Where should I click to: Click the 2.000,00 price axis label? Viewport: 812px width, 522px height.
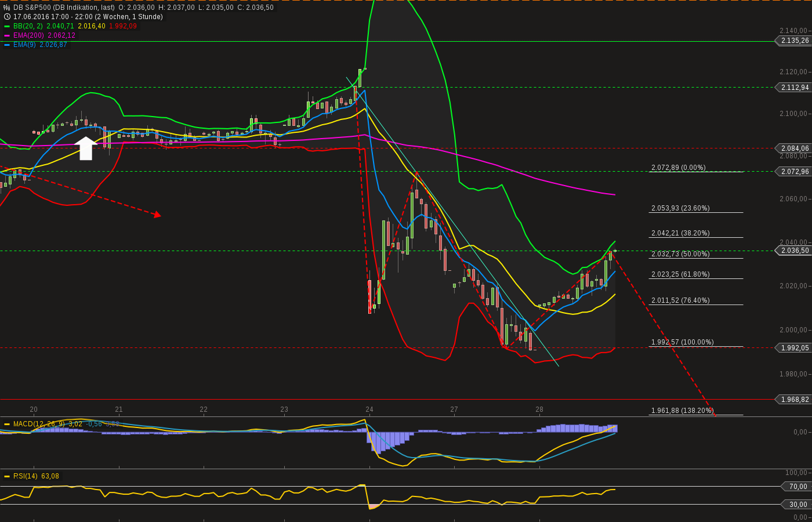tap(793, 330)
